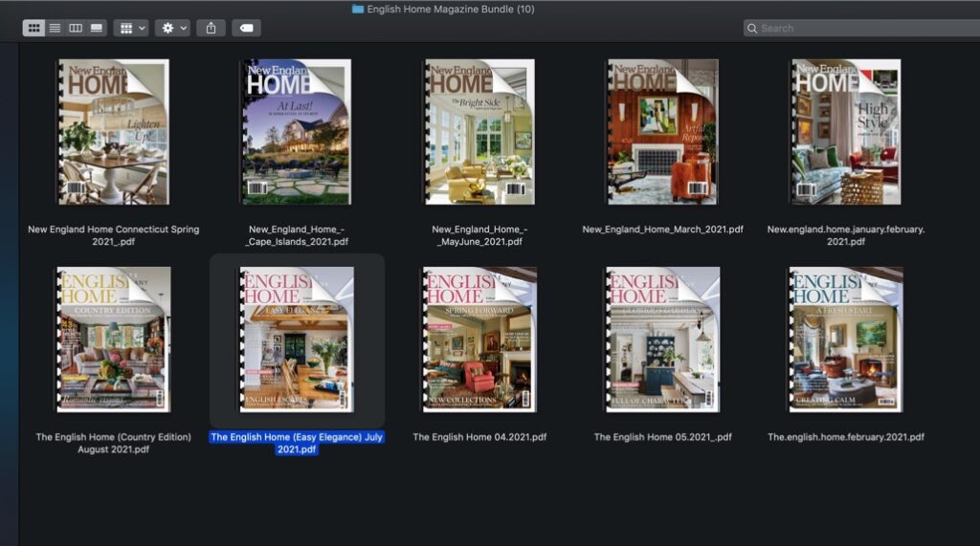
Task: Click the folder icon in title bar
Action: coord(358,9)
